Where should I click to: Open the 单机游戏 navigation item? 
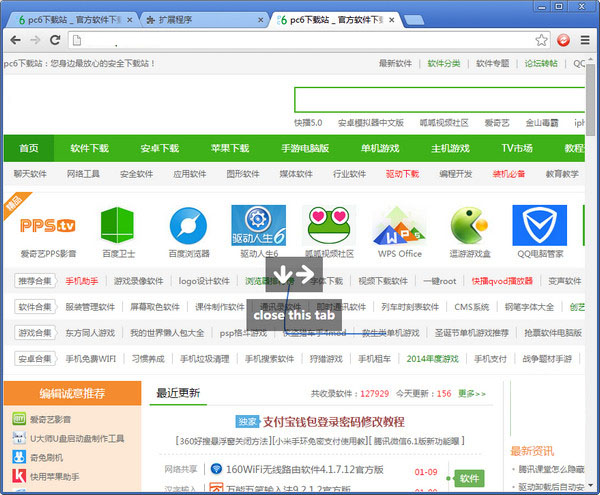tap(380, 148)
